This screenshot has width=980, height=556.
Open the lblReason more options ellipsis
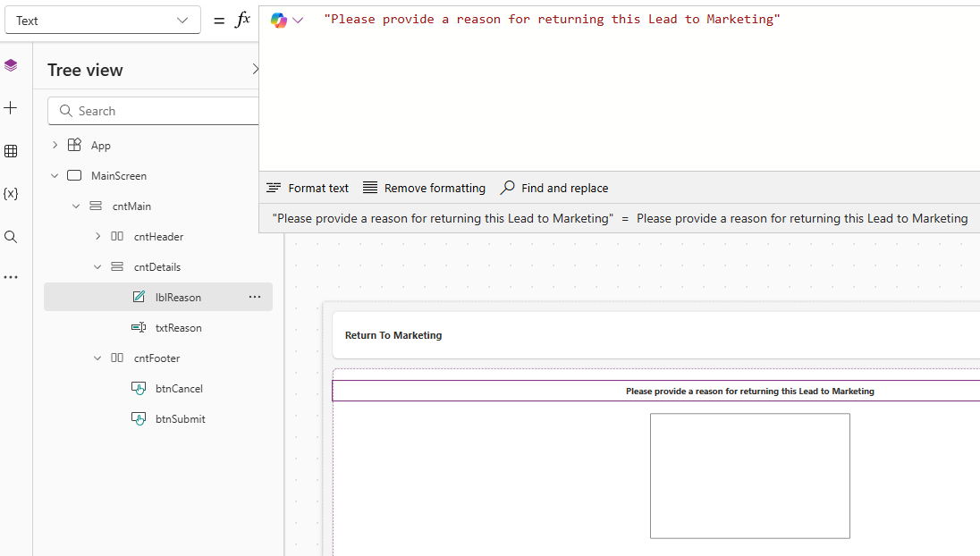[255, 297]
